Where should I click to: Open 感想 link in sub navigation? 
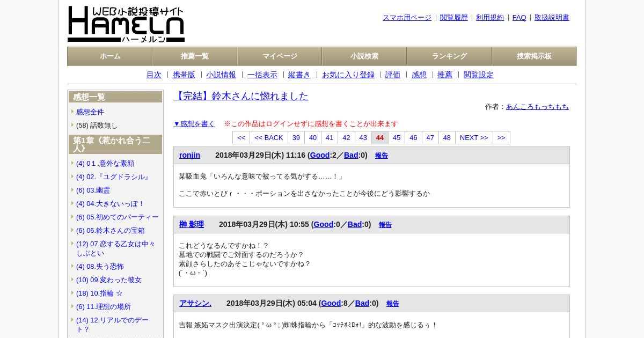click(x=419, y=75)
